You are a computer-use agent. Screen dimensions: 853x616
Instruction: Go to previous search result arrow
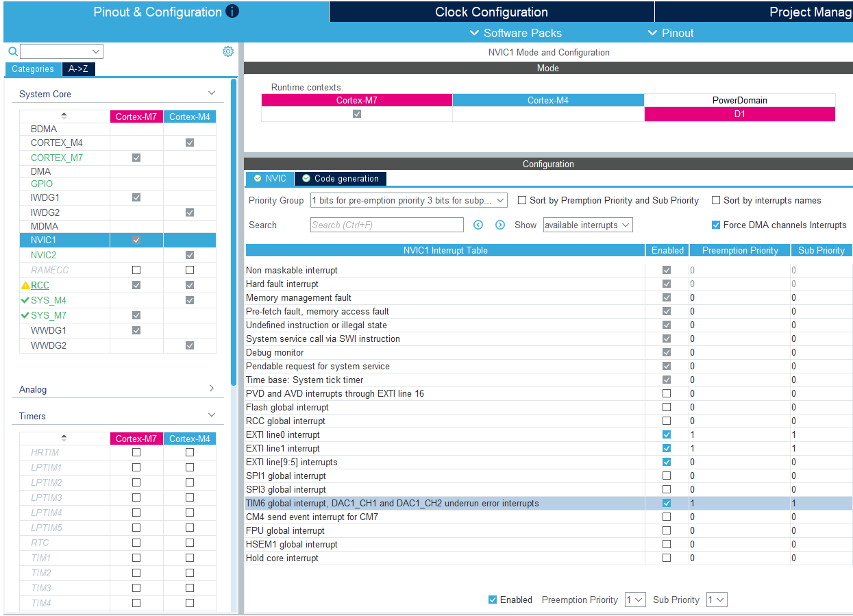click(x=478, y=225)
